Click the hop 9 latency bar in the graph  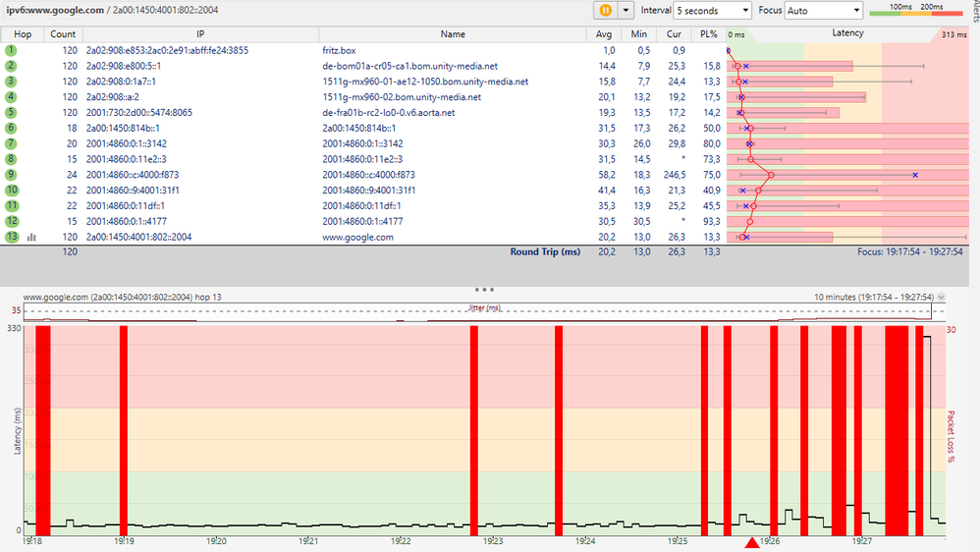(x=847, y=175)
